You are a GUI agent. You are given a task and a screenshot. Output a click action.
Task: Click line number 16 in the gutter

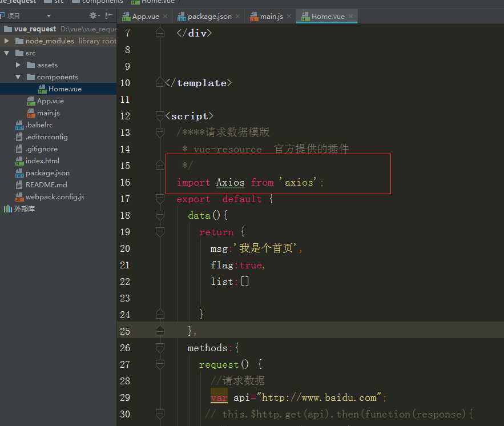pos(125,182)
